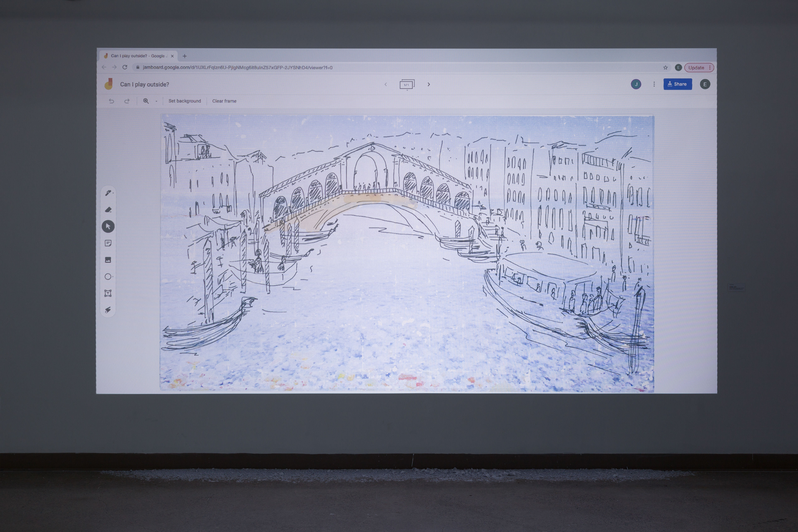Open the Jamboard home logo
Screen dimensions: 798x532
(x=108, y=84)
